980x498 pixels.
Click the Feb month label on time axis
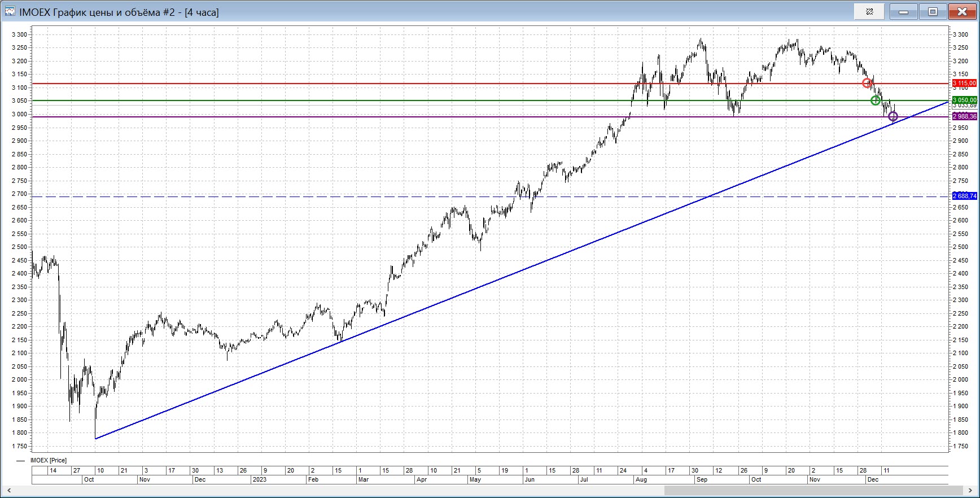(313, 479)
